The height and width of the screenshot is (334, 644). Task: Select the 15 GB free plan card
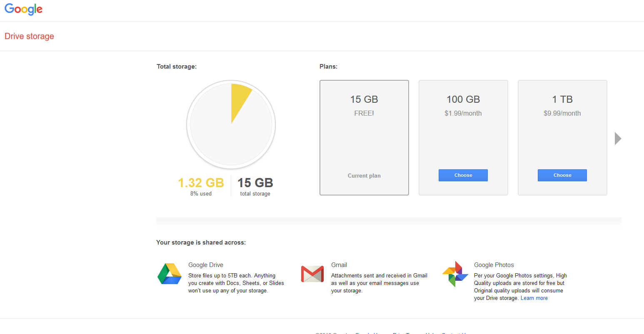pyautogui.click(x=364, y=137)
